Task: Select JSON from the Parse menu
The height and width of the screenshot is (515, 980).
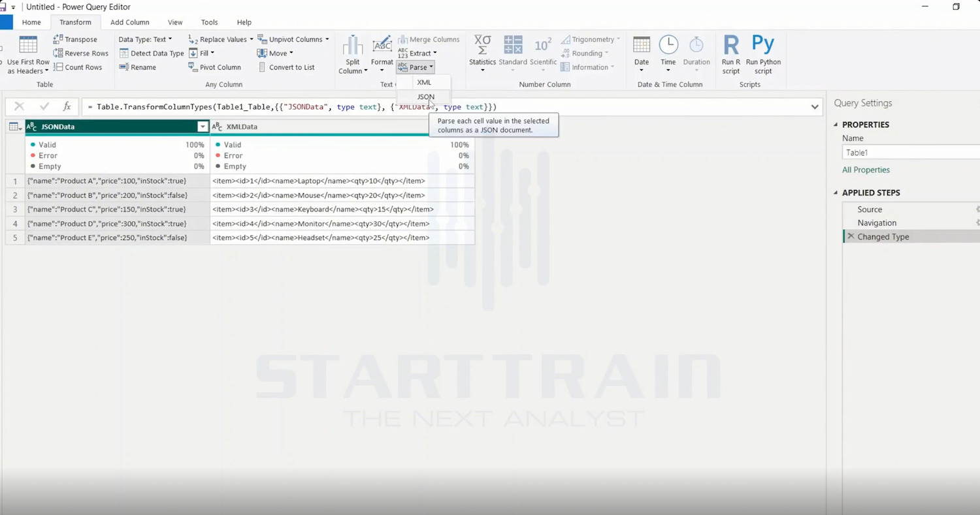Action: (425, 97)
